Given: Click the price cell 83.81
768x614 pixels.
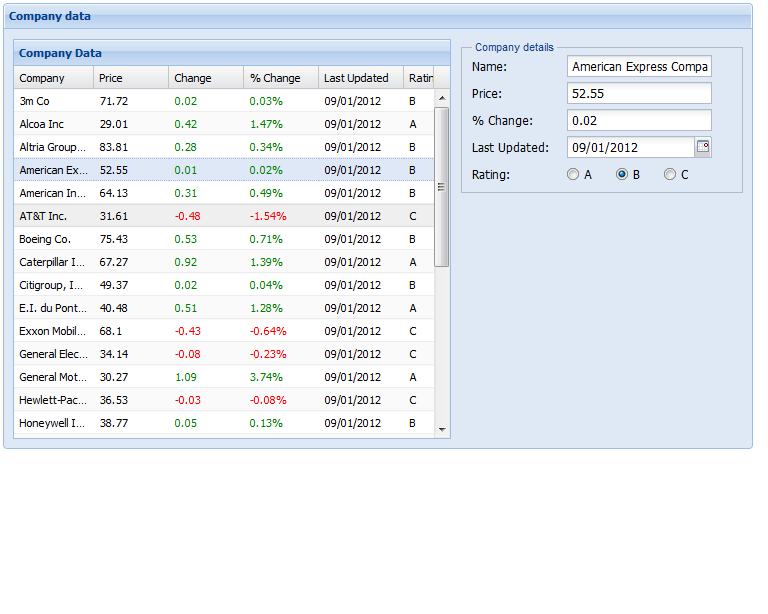Looking at the screenshot, I should click(114, 147).
